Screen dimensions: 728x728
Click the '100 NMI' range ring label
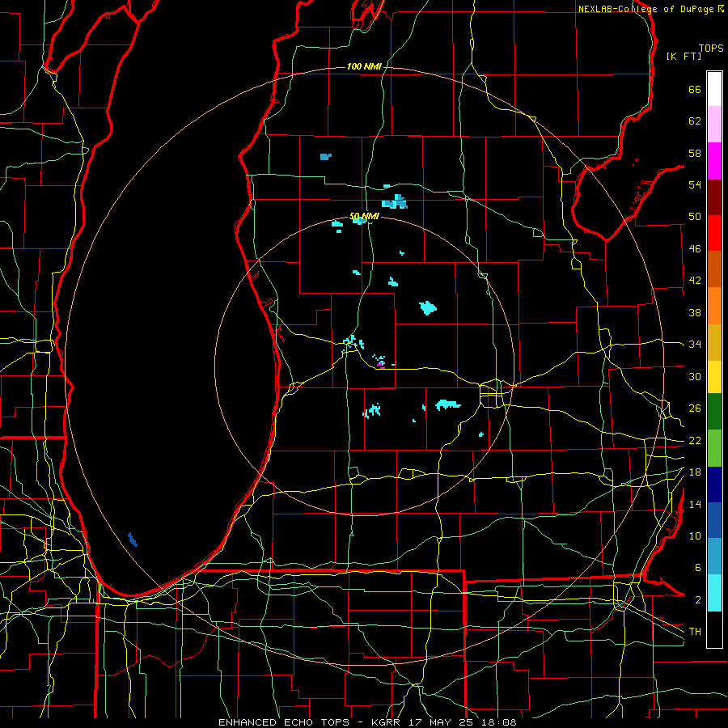364,66
